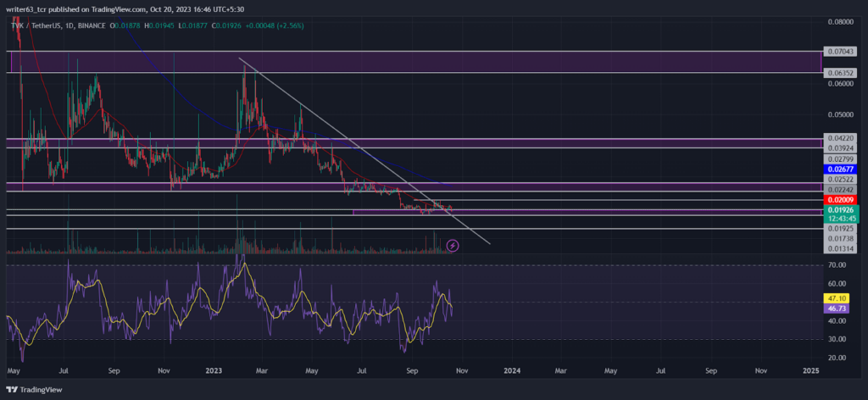The image size is (868, 400).
Task: Click the 12:43:45 candle countdown timer
Action: point(840,218)
